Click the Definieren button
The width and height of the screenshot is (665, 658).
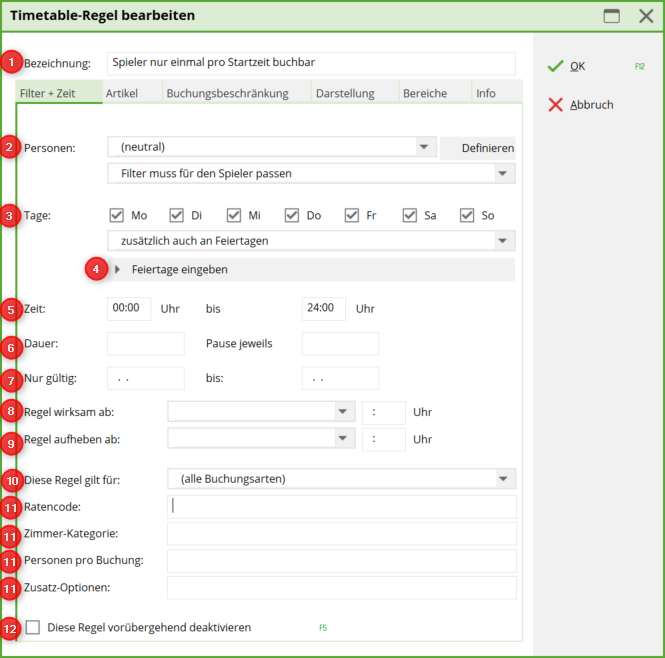[x=487, y=148]
